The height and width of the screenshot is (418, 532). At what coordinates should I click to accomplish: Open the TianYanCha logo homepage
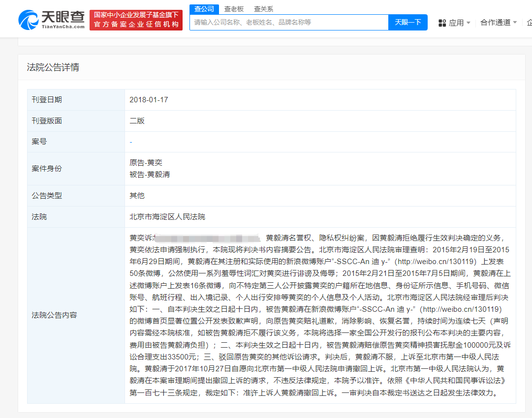(x=51, y=20)
